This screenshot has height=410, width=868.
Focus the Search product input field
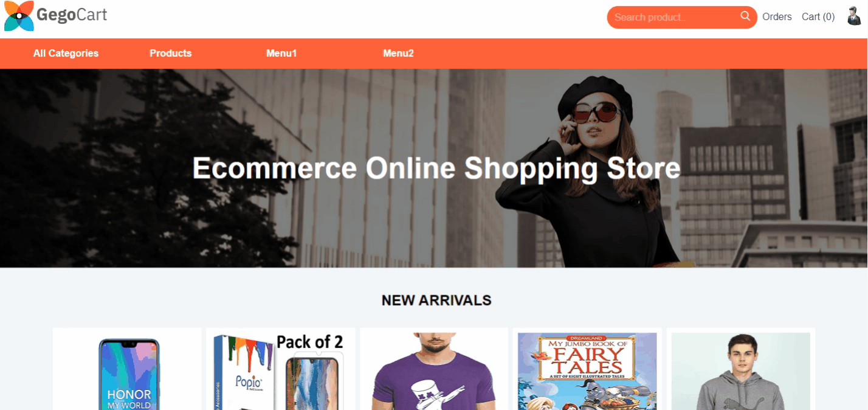[x=675, y=17]
